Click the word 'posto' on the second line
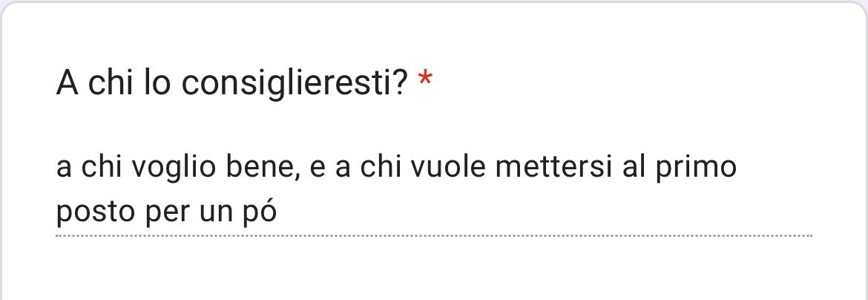The image size is (868, 300). [x=95, y=213]
